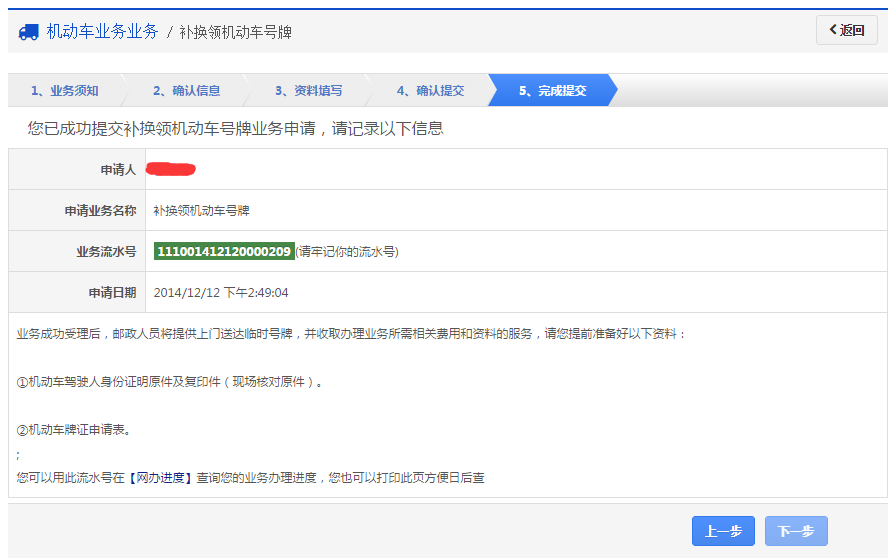Click the 返回 back button

[846, 30]
